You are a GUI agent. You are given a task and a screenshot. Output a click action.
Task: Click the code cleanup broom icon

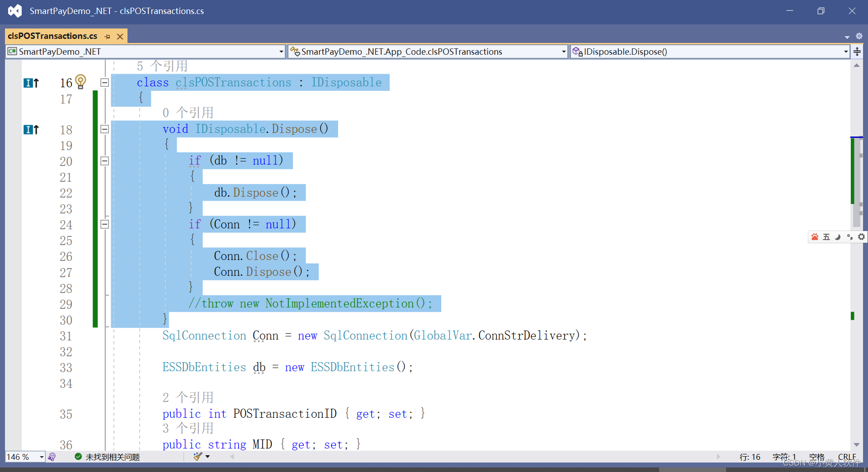coord(198,457)
